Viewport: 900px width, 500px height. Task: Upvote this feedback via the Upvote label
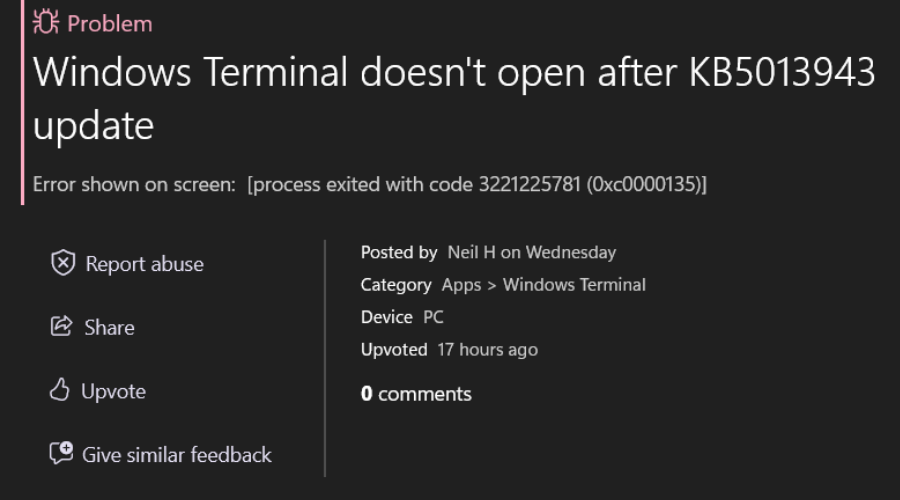[x=113, y=391]
